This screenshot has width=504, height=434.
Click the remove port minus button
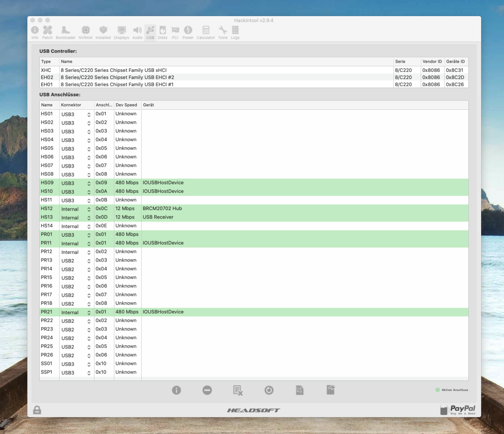coord(207,390)
